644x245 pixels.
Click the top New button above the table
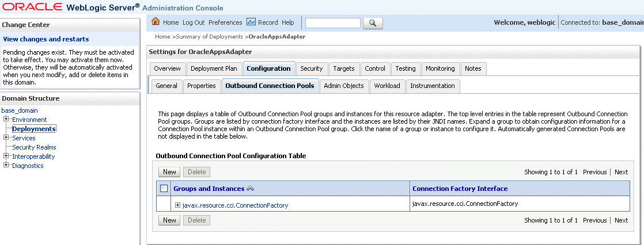(169, 172)
